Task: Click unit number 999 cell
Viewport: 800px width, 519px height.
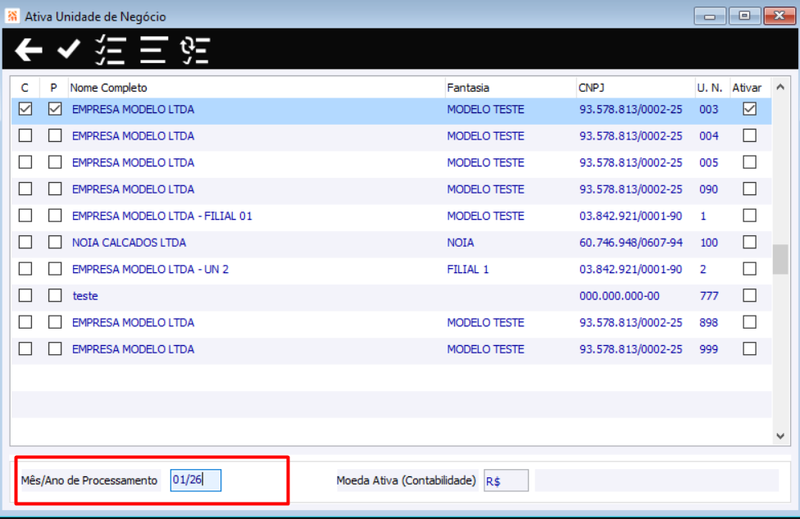Action: pos(709,349)
